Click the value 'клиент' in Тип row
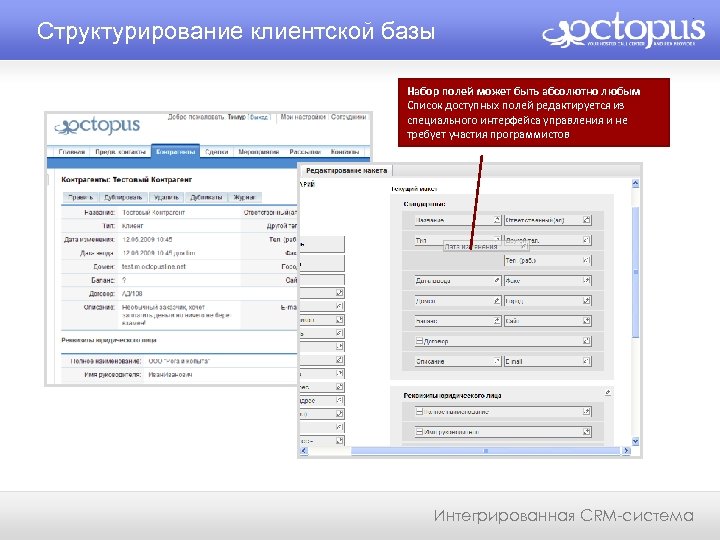This screenshot has height=540, width=720. point(132,226)
